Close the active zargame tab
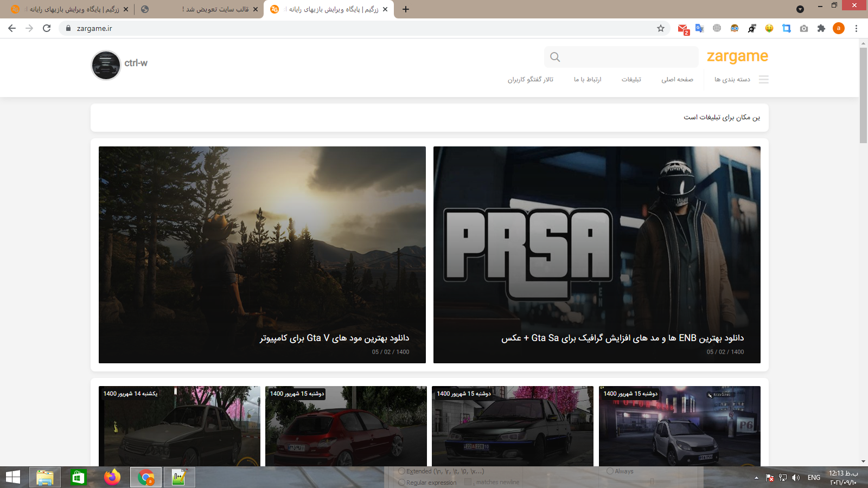Screen dimensions: 868x488 (385, 9)
